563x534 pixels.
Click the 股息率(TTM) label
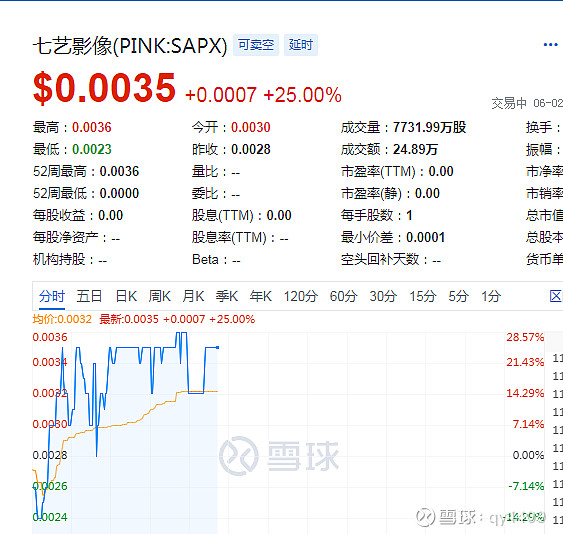229,237
